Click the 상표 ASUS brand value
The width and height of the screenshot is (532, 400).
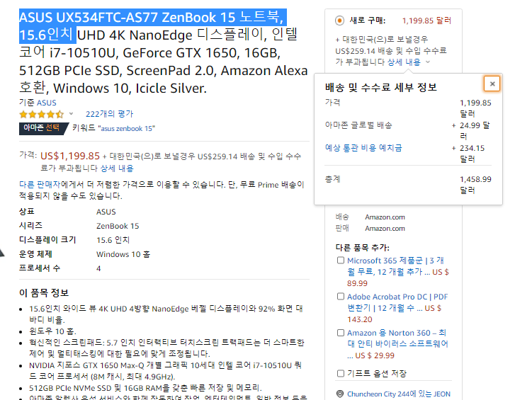pyautogui.click(x=106, y=212)
